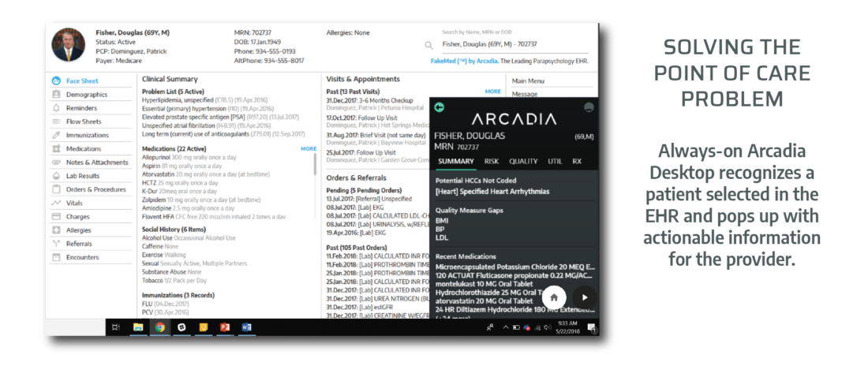Click the Immunizations syringe icon
The height and width of the screenshot is (366, 868).
click(x=55, y=135)
